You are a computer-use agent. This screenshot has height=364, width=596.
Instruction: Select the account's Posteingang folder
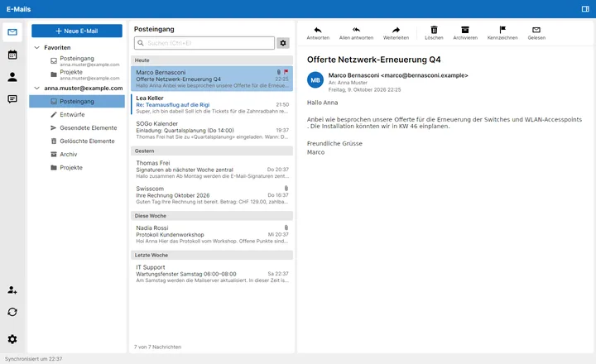(x=77, y=102)
